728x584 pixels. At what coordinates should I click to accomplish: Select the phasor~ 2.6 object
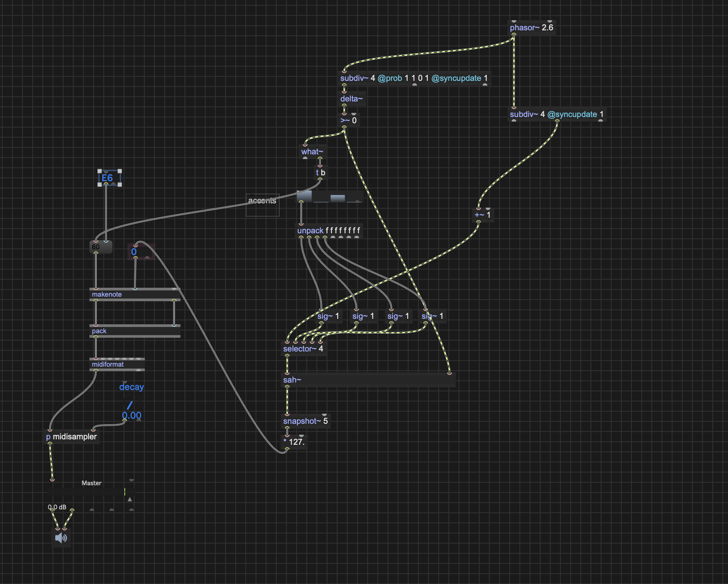[531, 28]
